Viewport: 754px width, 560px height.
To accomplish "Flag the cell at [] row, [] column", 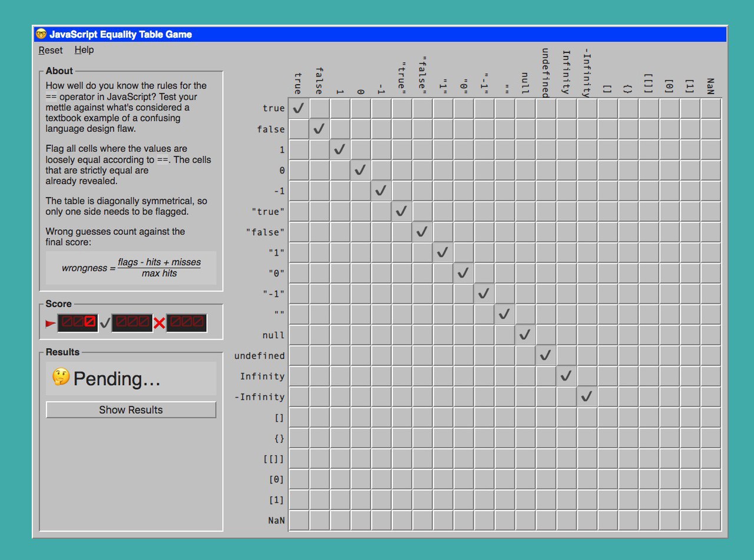I will (608, 417).
